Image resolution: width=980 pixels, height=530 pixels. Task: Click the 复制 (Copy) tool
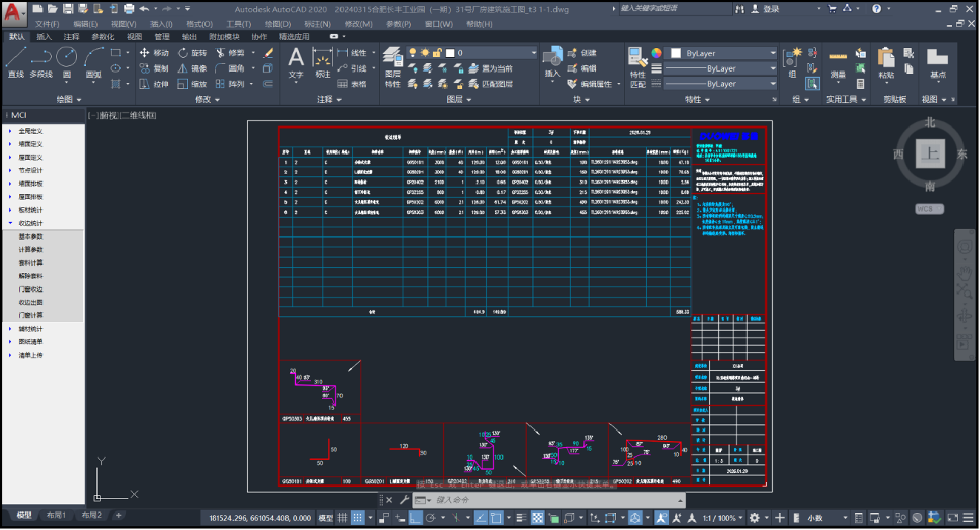[155, 69]
